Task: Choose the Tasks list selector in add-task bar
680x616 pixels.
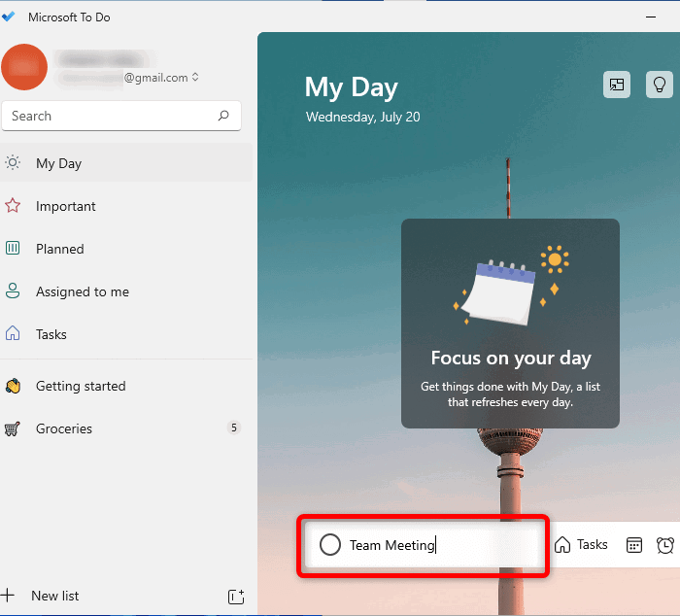Action: tap(581, 544)
